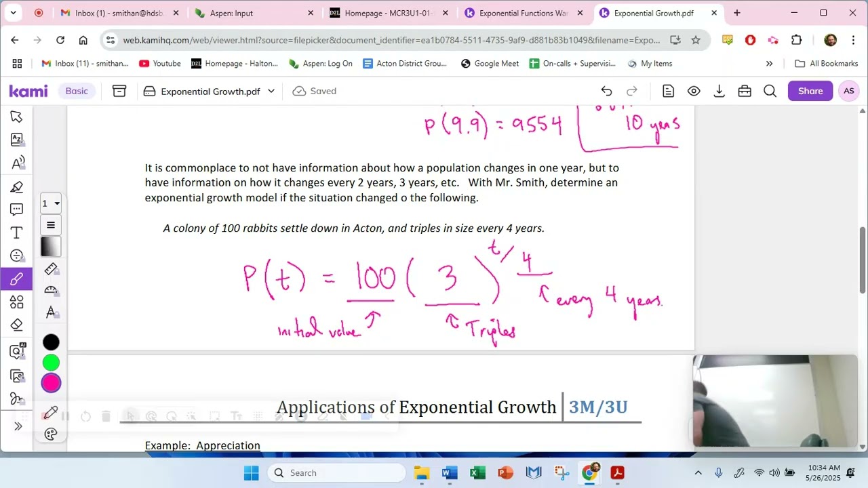Open the tab search dropdown arrow
This screenshot has width=868, height=488.
(13, 13)
